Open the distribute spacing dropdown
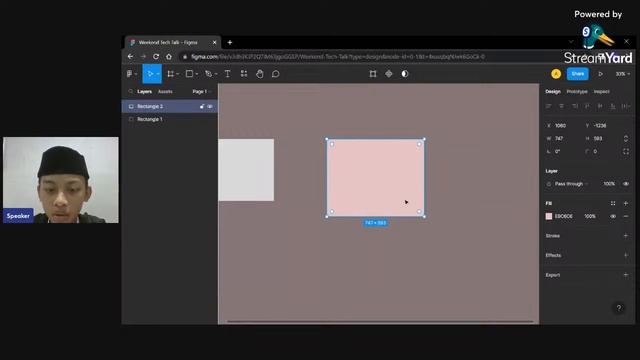This screenshot has height=360, width=640. [x=626, y=106]
